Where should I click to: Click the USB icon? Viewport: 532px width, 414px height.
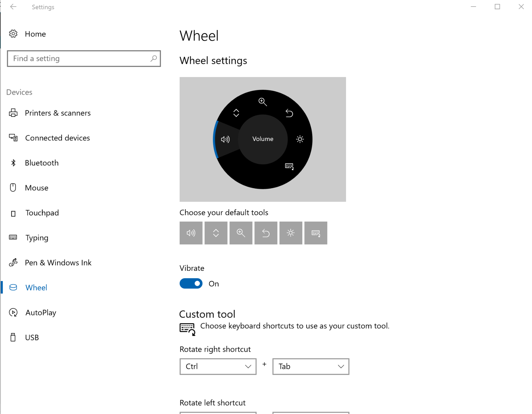(x=13, y=337)
